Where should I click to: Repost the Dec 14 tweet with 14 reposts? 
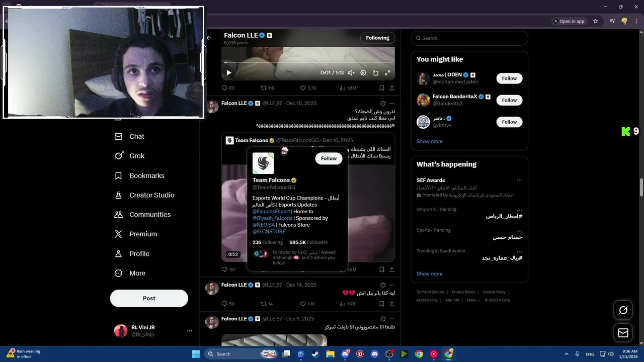[267, 304]
